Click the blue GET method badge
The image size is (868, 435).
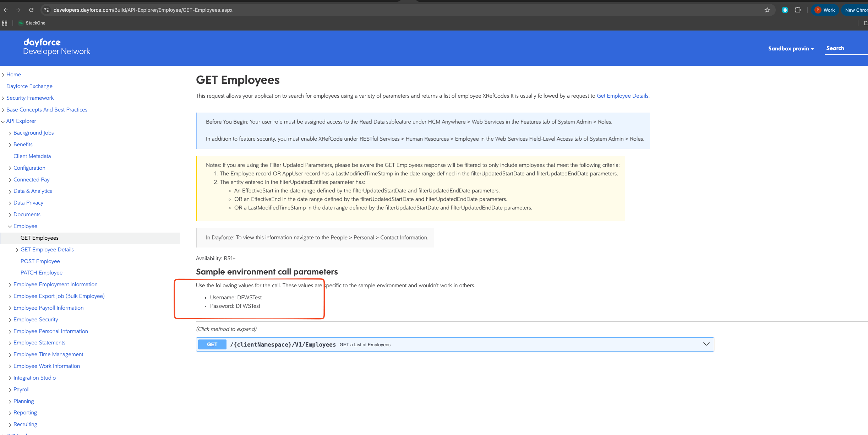pyautogui.click(x=212, y=344)
